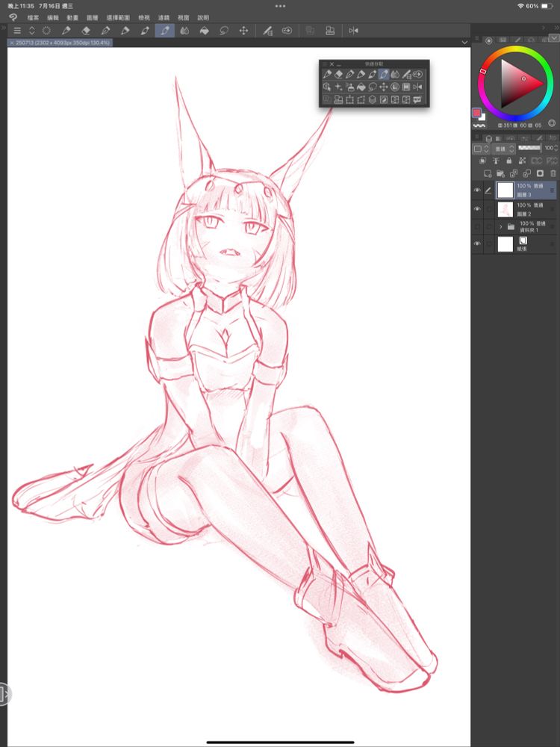The height and width of the screenshot is (747, 560).
Task: Select the highlighted brush in the Quick Access palette
Action: [384, 74]
